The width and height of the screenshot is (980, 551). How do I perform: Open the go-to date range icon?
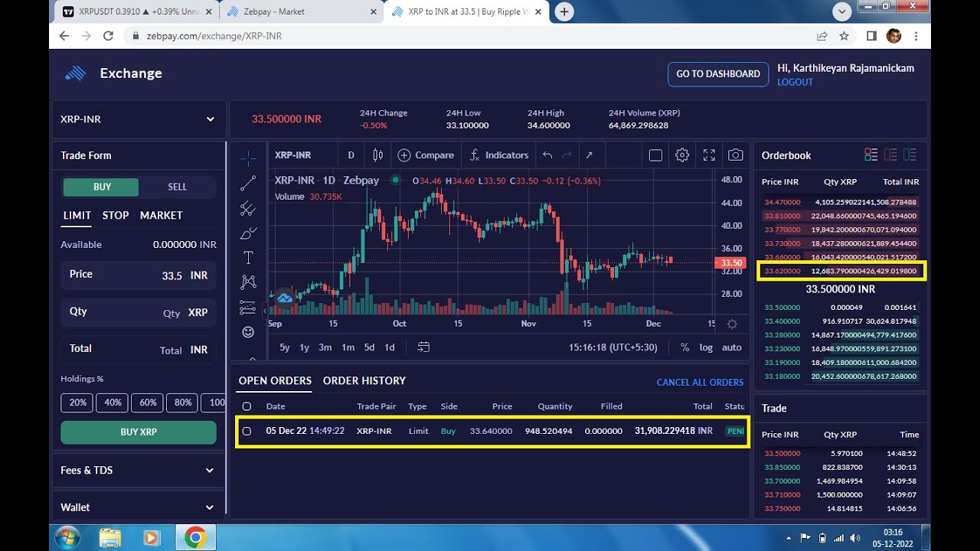[423, 347]
